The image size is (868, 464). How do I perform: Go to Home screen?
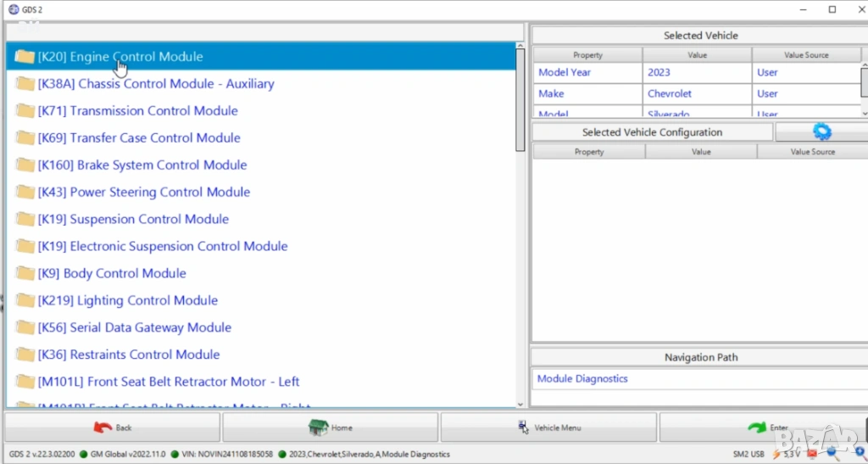(331, 428)
